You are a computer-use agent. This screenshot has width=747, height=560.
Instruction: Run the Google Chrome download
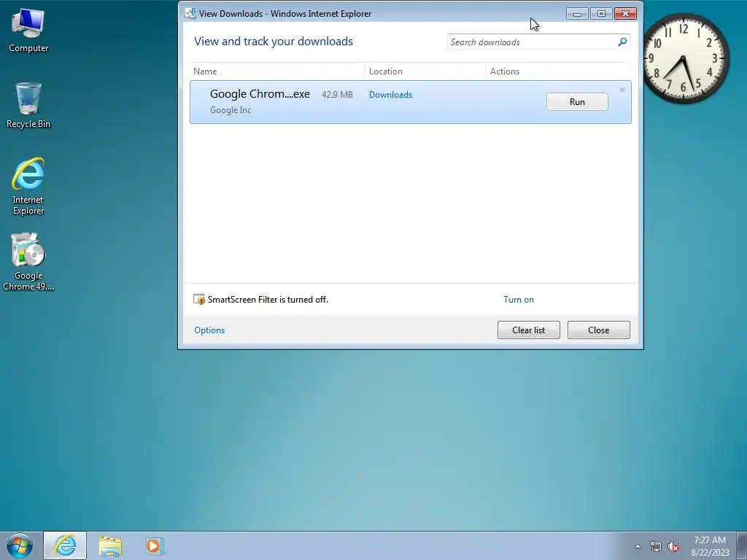(x=577, y=102)
